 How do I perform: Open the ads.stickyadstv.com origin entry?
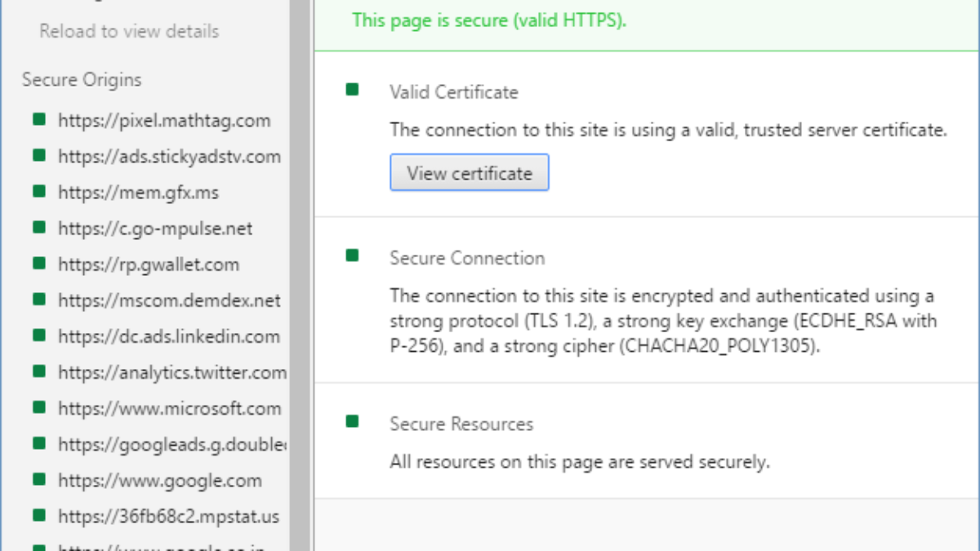168,157
